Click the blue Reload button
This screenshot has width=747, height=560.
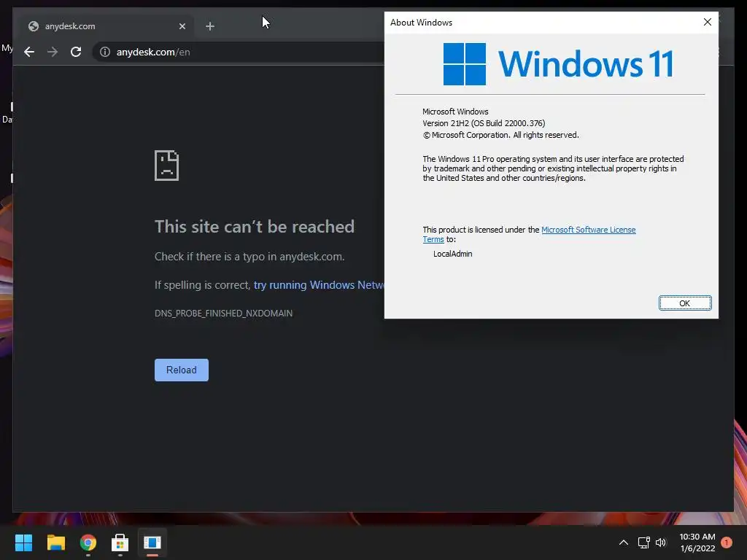point(182,370)
